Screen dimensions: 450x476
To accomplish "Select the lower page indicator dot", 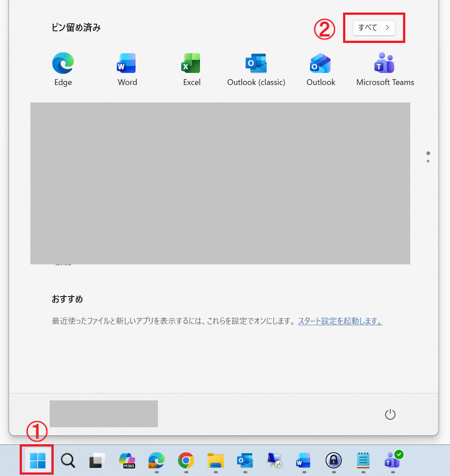I will (428, 160).
